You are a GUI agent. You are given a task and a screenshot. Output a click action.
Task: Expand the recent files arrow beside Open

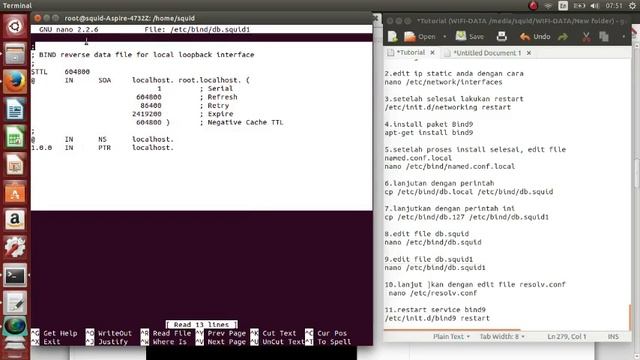tap(444, 37)
